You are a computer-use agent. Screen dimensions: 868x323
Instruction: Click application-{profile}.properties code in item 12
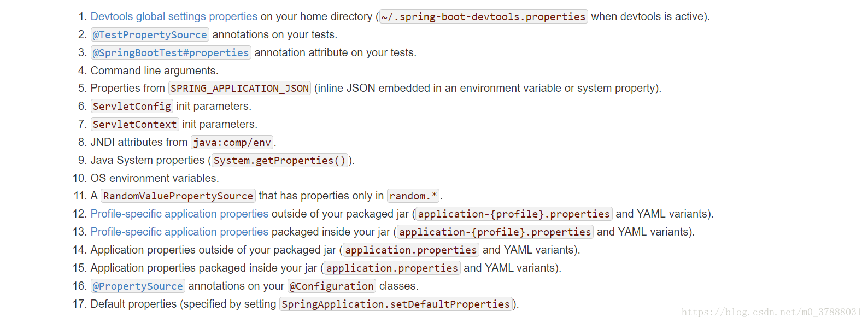(514, 214)
